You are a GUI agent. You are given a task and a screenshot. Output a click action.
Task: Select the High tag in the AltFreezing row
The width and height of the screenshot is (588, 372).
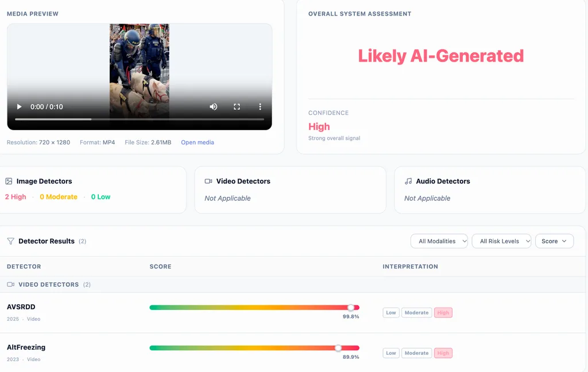click(x=443, y=353)
